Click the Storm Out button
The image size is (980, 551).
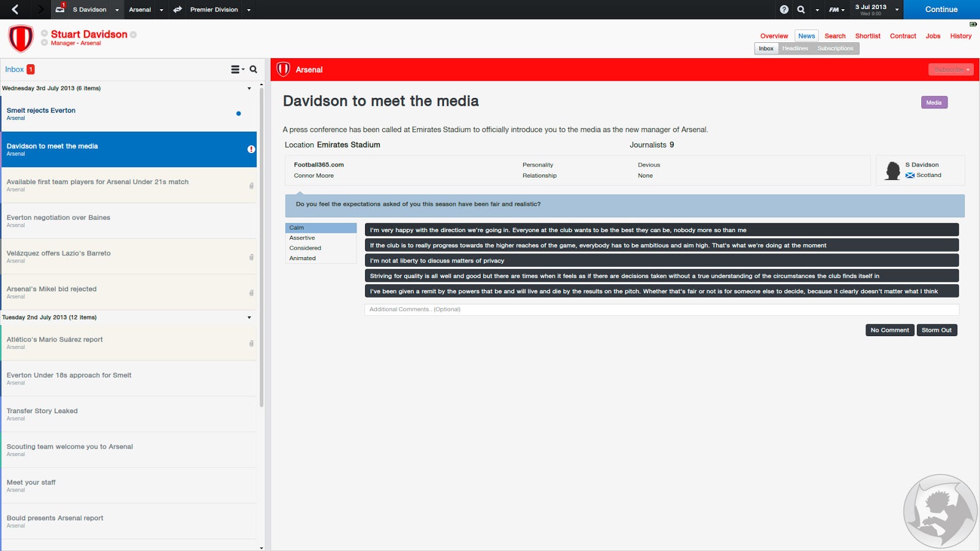click(x=937, y=330)
